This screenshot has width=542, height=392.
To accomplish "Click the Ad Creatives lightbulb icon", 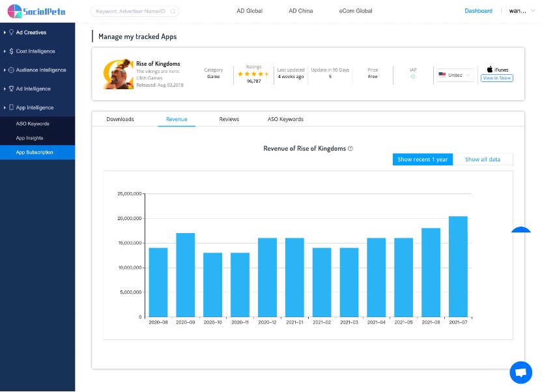I will [x=12, y=32].
